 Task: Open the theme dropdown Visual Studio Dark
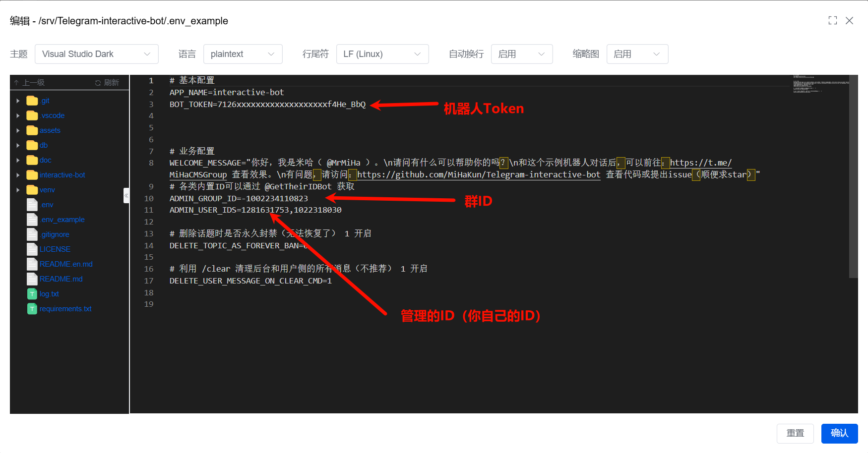(97, 54)
